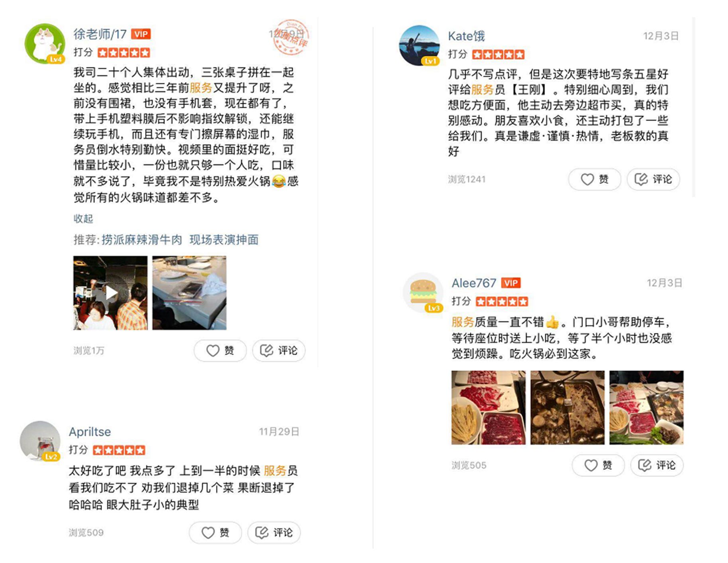Open Alee767's first meat platter photo

[x=489, y=407]
